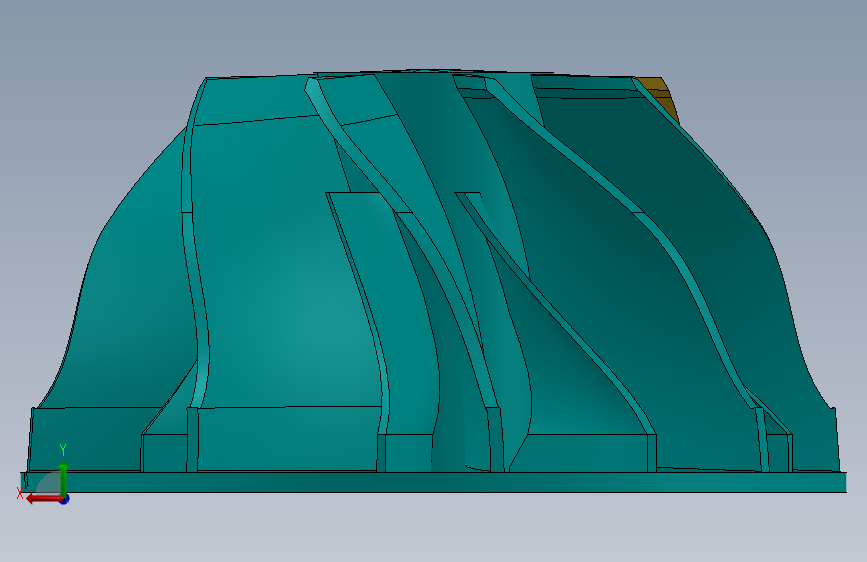Viewport: 867px width, 562px height.
Task: Click the blue Z axis dot of the triad
Action: point(65,499)
